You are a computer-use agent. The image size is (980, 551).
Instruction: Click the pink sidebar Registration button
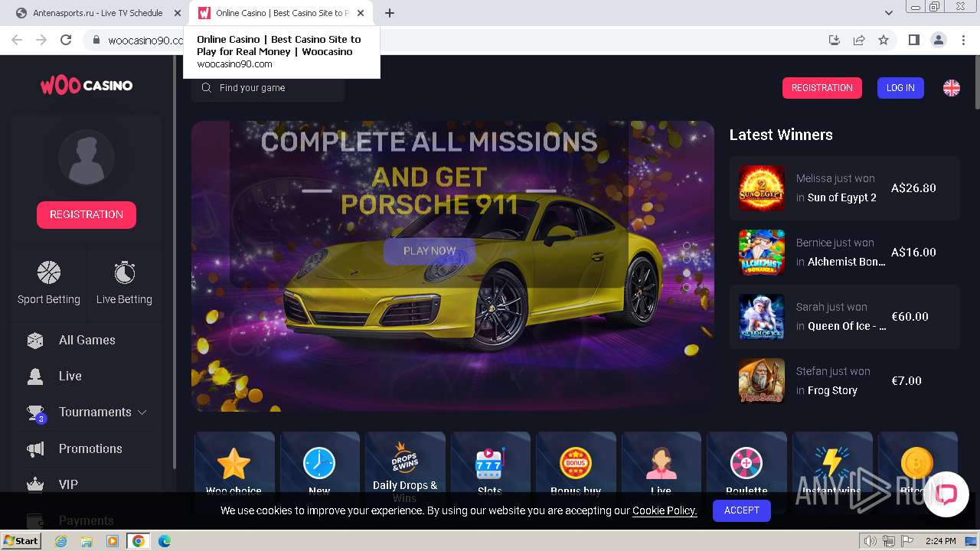tap(87, 214)
